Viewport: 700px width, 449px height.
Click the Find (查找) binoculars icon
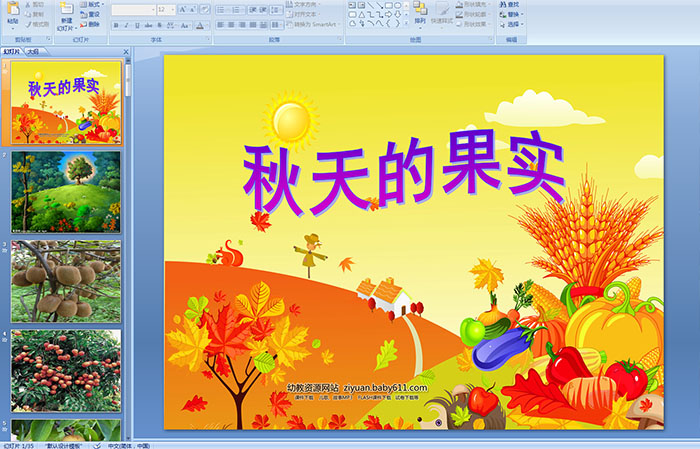[512, 4]
